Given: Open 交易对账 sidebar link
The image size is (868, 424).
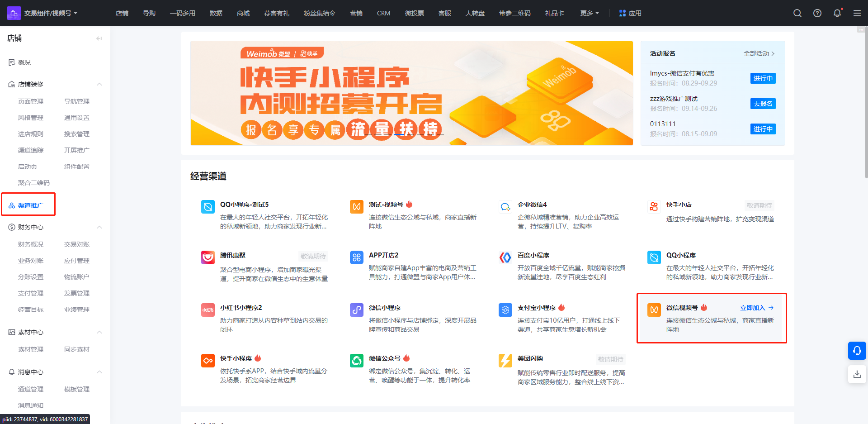Looking at the screenshot, I should coord(77,244).
